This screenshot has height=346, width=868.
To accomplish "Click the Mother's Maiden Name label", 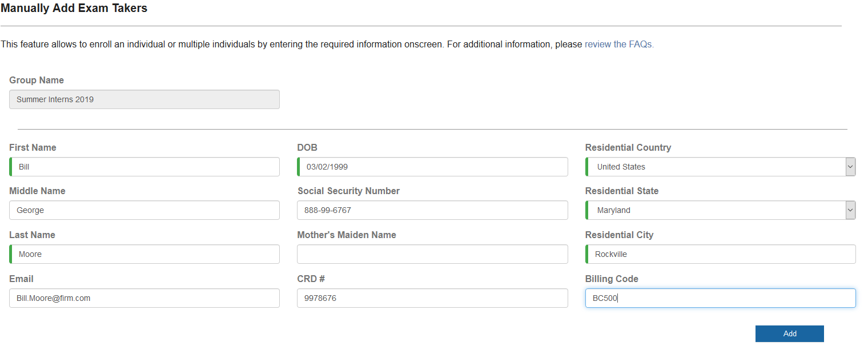I will point(346,235).
